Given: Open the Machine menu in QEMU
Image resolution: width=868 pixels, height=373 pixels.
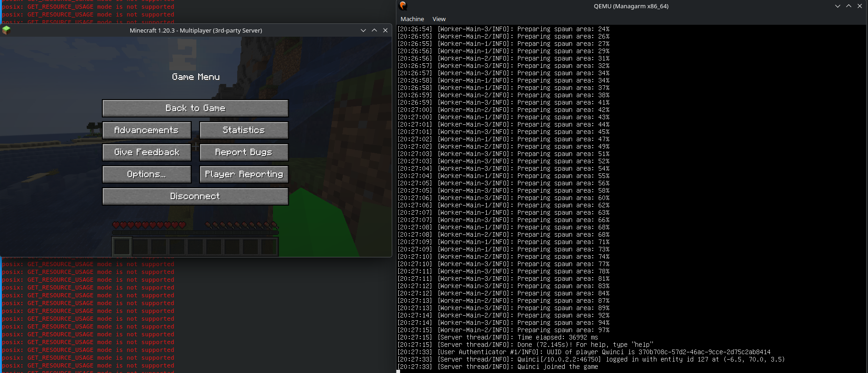Looking at the screenshot, I should 412,19.
